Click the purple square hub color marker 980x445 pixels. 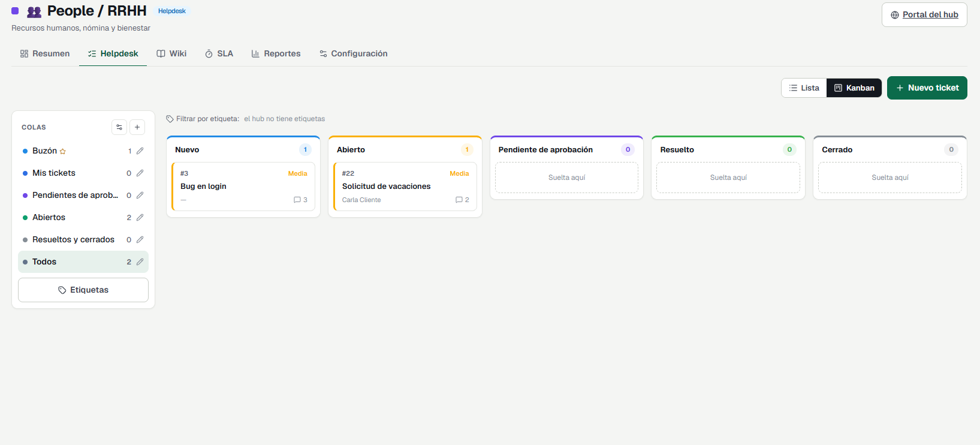(15, 11)
